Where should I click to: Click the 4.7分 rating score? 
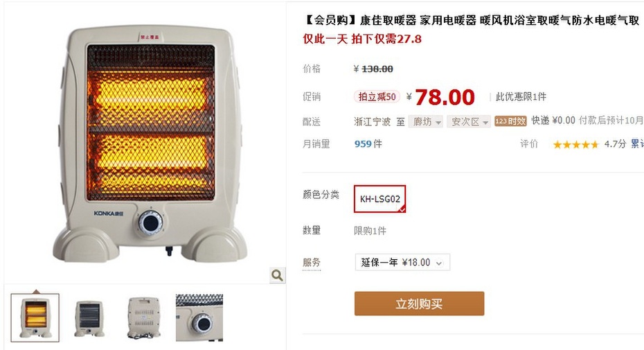615,144
